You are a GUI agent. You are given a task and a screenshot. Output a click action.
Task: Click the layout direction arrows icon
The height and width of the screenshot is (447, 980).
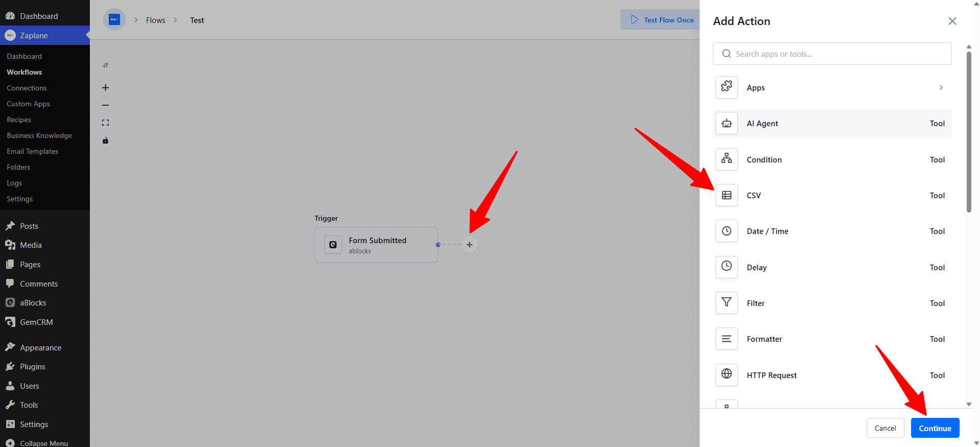[105, 65]
